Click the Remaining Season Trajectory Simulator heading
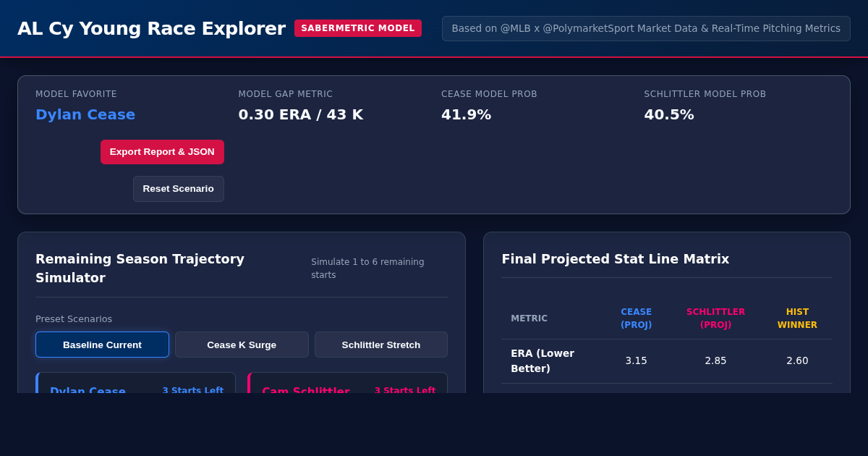Image resolution: width=868 pixels, height=456 pixels. pos(140,268)
